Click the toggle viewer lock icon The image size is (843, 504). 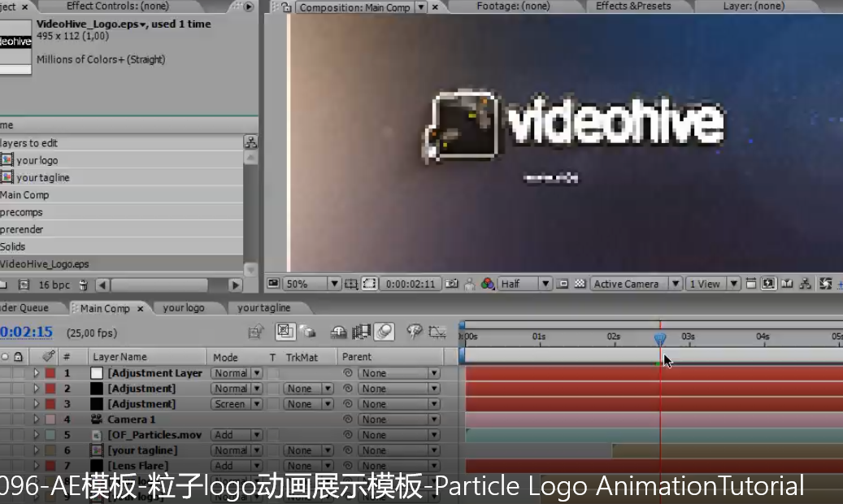coord(287,7)
